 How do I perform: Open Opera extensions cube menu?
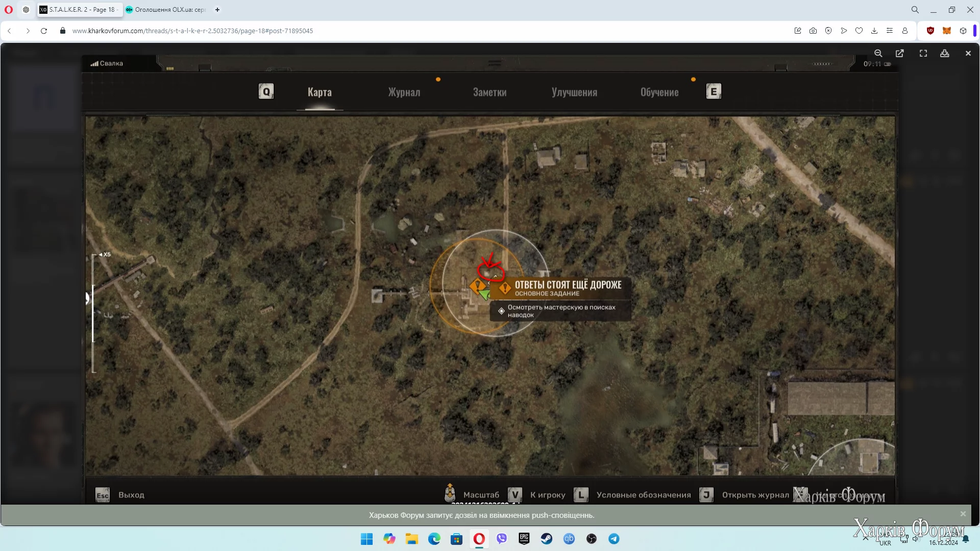pos(963,31)
